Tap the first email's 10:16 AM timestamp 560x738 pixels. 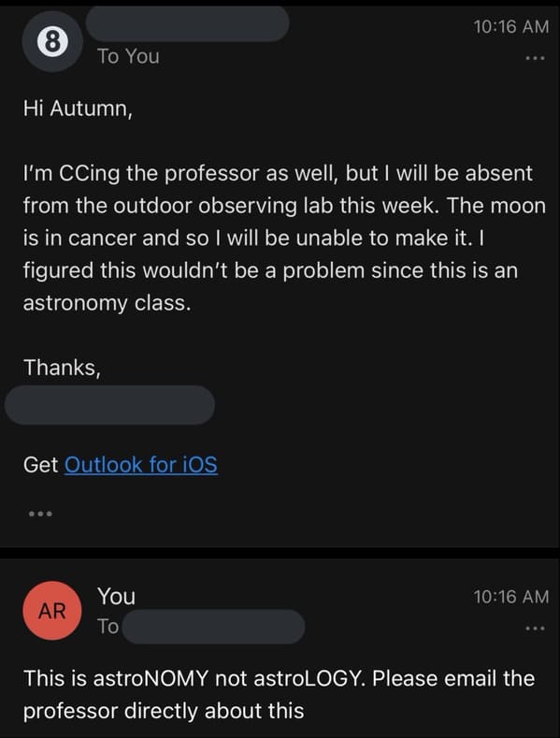pos(511,26)
